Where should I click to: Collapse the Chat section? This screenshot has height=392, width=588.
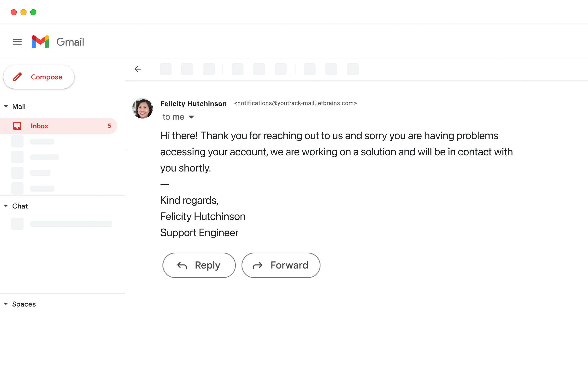(6, 206)
